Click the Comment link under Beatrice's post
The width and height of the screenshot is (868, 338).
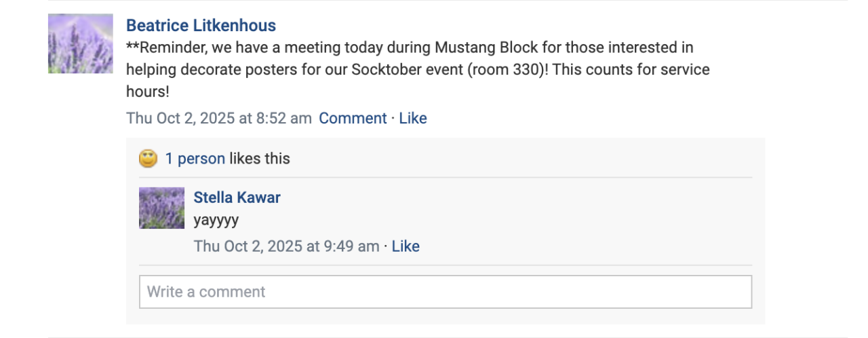(x=353, y=118)
